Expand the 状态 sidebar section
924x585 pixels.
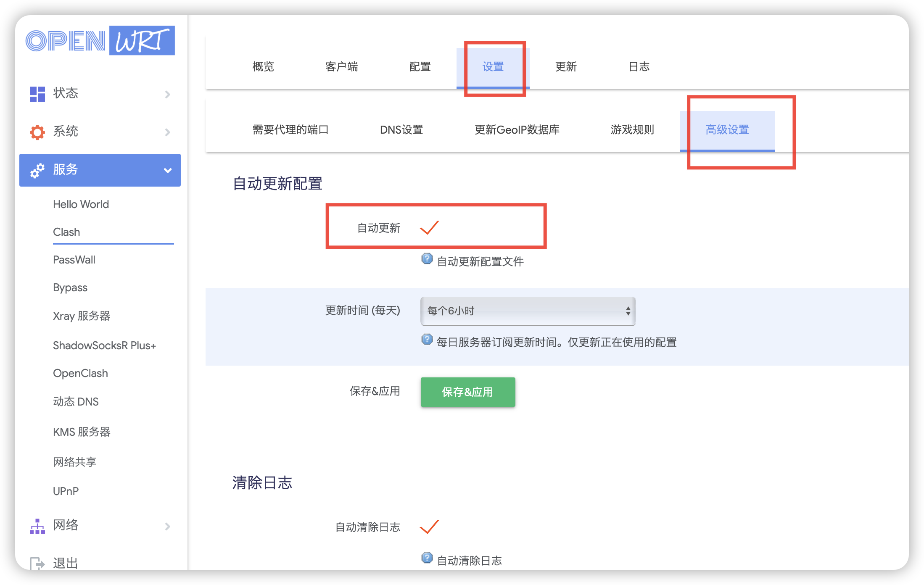[x=168, y=94]
